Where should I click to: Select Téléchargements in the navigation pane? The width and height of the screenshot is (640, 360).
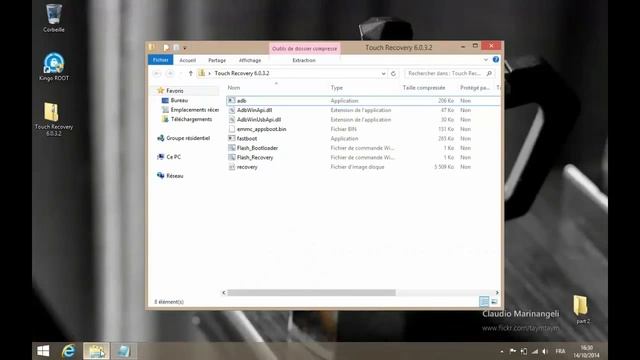click(191, 119)
